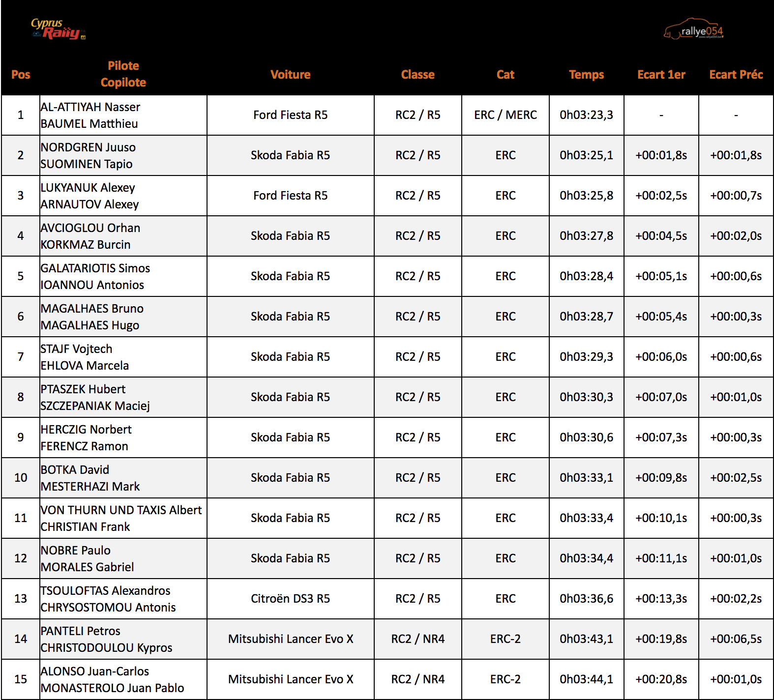Screen dimensions: 774x700
Task: Click the Pilote Copilote column header
Action: tap(123, 74)
